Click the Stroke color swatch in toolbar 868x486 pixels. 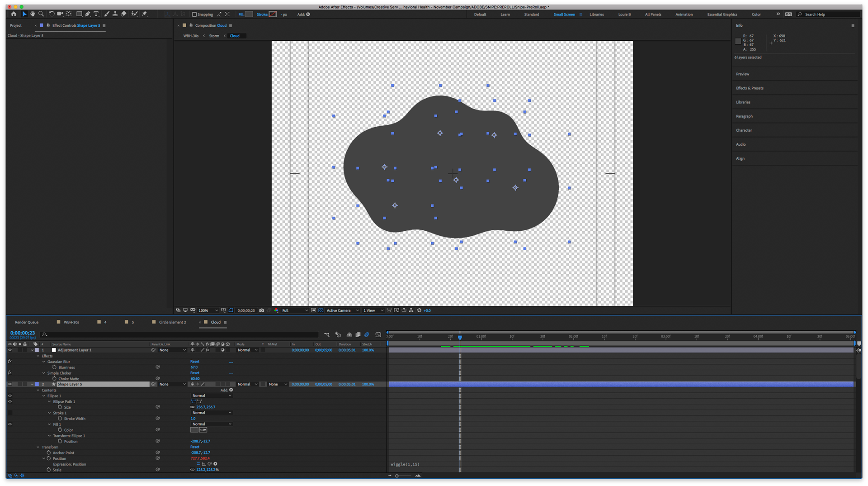[x=273, y=14]
